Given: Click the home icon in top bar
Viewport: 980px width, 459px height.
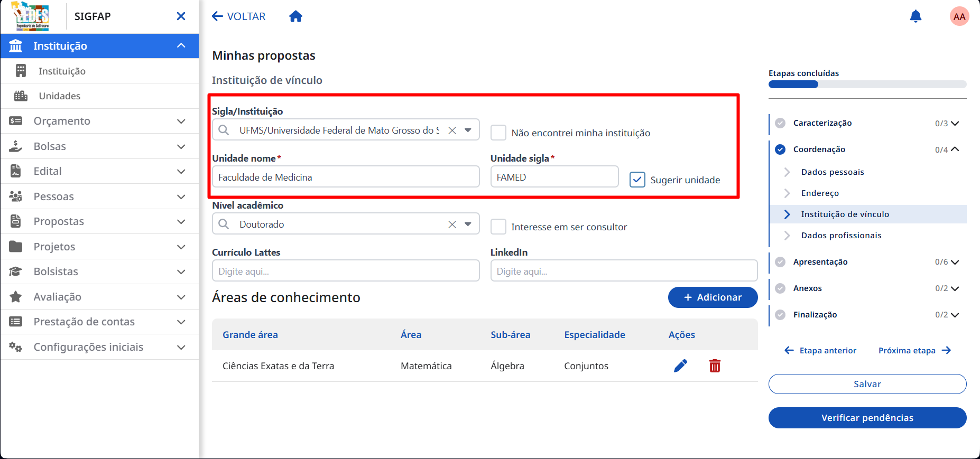Looking at the screenshot, I should [x=295, y=16].
